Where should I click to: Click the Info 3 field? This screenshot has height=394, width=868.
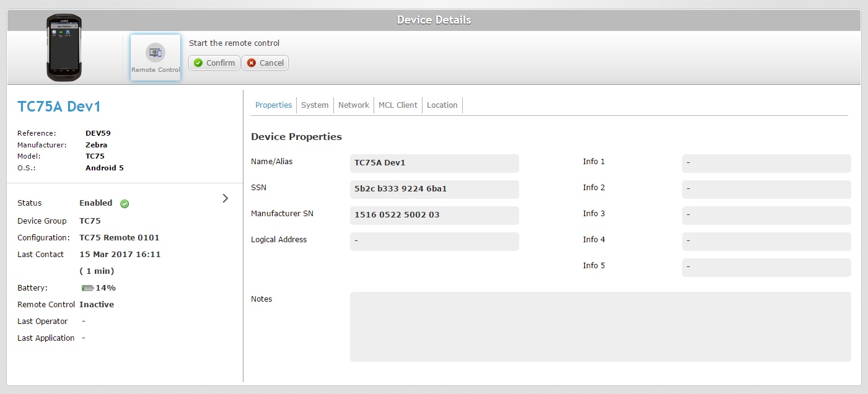click(x=766, y=215)
